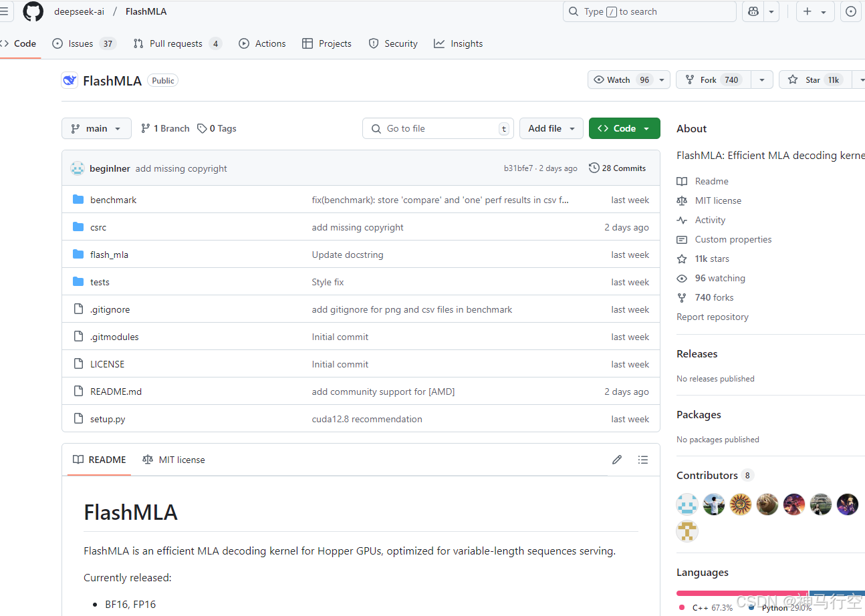
Task: Open the benchmark folder
Action: pyautogui.click(x=113, y=200)
